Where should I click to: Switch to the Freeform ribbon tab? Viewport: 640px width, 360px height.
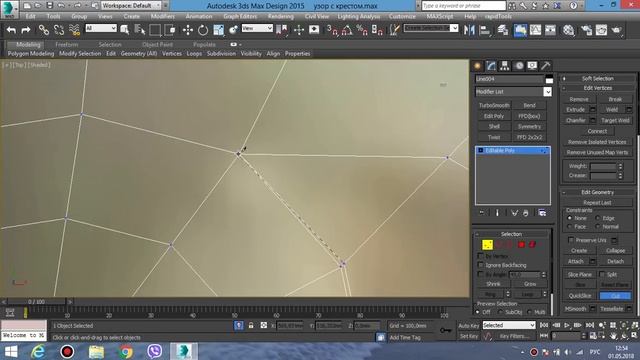67,44
